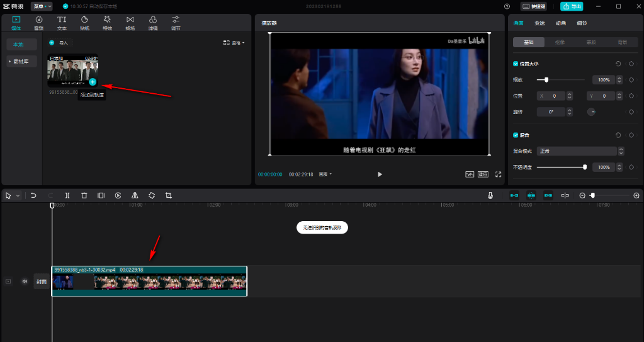The width and height of the screenshot is (644, 342).
Task: Toggle the linkage icon in timeline toolbar
Action: (x=548, y=196)
